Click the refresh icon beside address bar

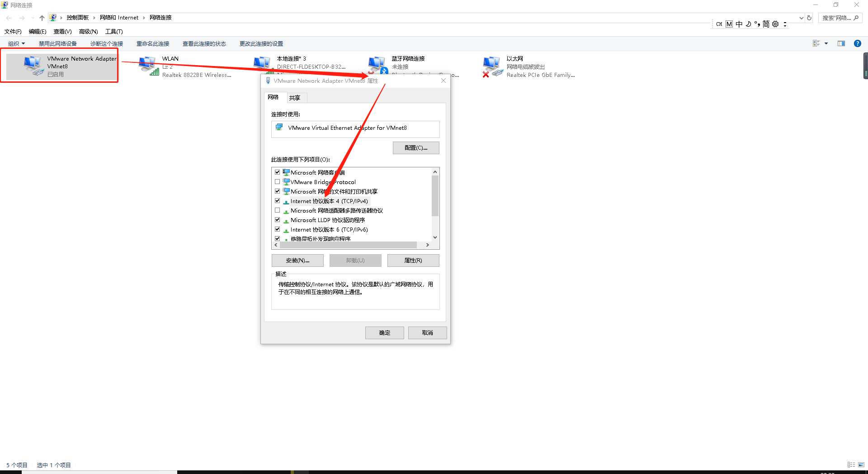click(x=809, y=18)
